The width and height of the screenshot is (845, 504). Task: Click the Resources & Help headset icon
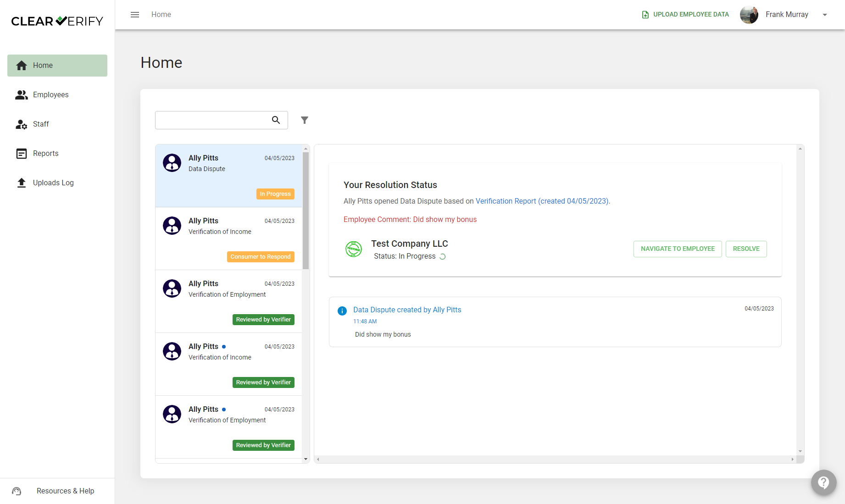(x=17, y=491)
